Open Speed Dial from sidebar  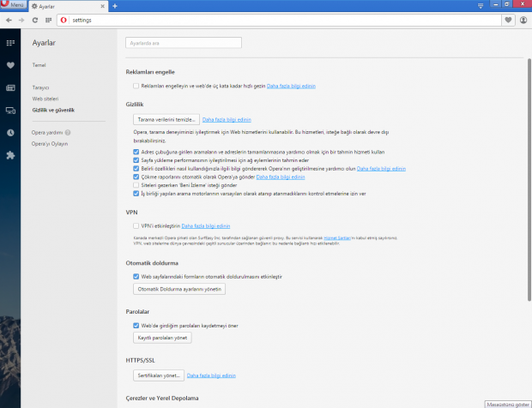point(10,43)
